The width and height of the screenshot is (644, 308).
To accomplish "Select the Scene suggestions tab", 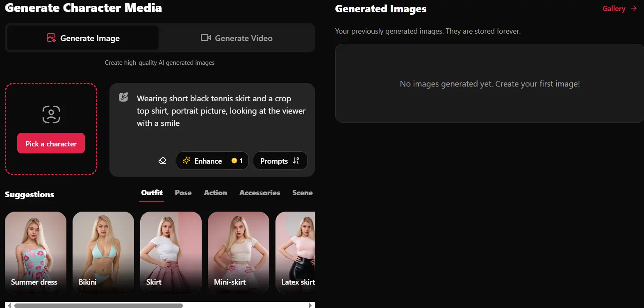I will click(303, 193).
